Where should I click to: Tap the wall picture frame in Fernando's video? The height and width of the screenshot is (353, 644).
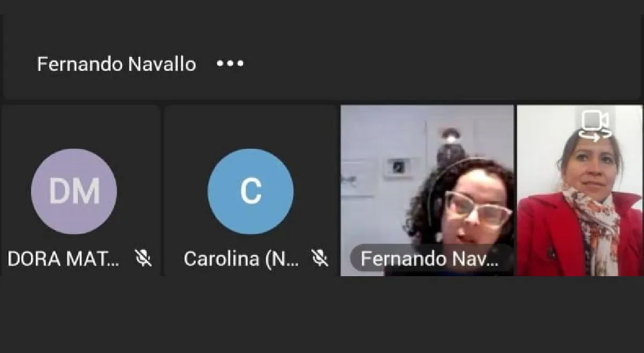pos(399,167)
